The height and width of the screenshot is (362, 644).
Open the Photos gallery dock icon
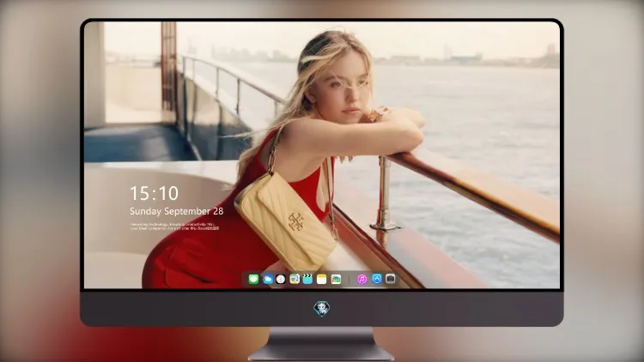click(336, 279)
